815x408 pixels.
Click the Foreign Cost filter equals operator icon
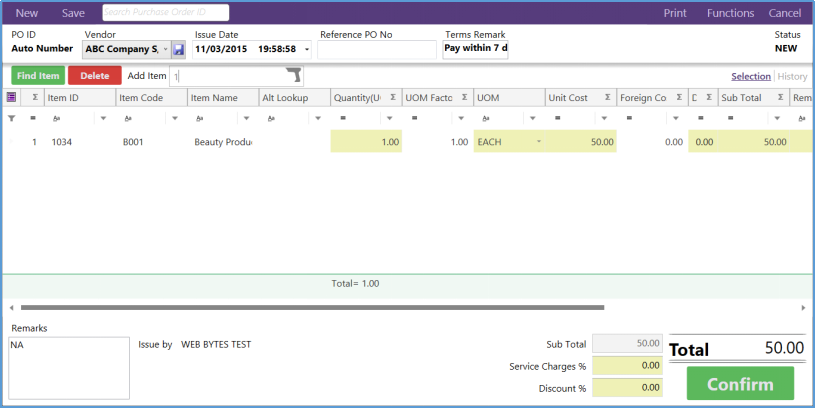pyautogui.click(x=629, y=119)
